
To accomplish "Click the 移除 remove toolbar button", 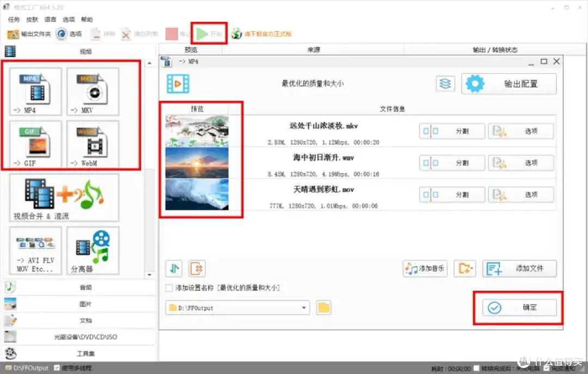I will (x=102, y=34).
